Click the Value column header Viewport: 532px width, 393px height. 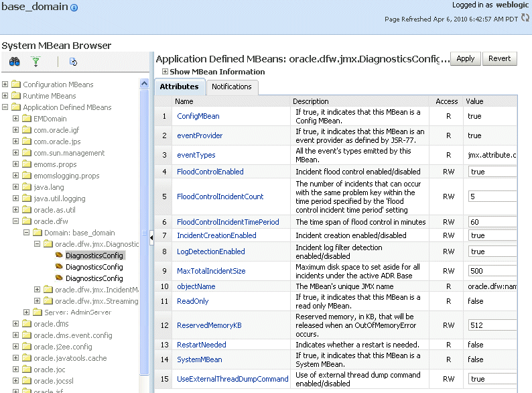(x=474, y=101)
